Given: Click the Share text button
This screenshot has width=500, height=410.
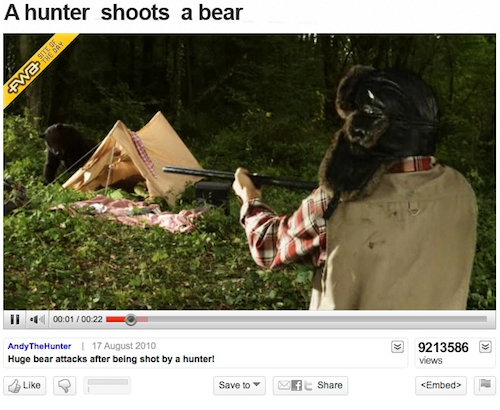Looking at the screenshot, I should click(330, 385).
